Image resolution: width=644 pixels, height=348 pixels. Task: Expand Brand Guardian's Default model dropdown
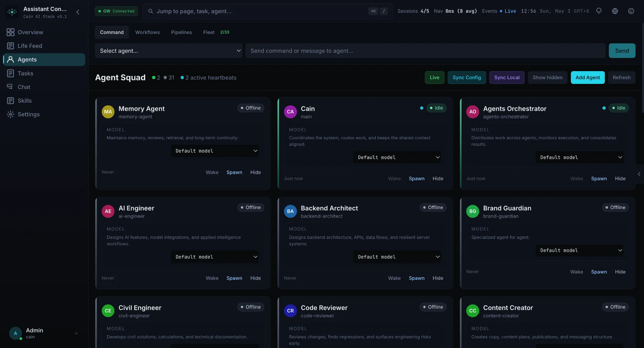(x=580, y=250)
